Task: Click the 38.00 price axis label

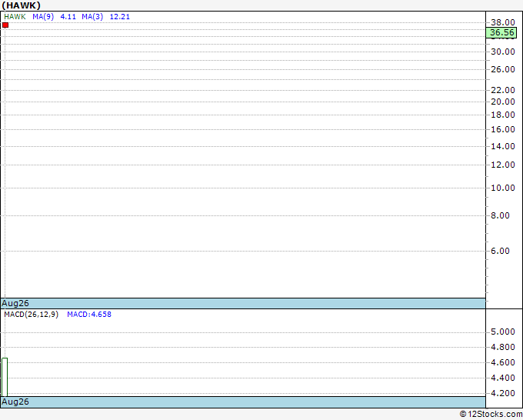Action: (x=503, y=22)
